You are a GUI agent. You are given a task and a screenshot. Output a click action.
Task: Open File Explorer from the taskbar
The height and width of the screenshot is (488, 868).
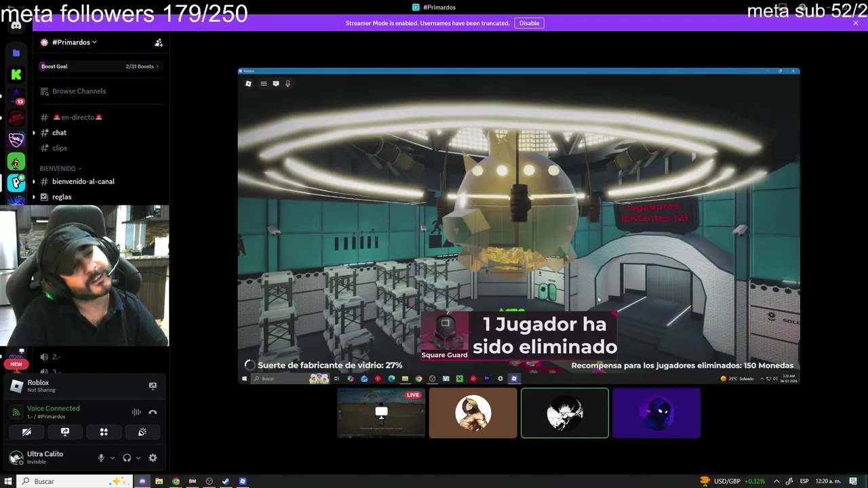point(159,481)
